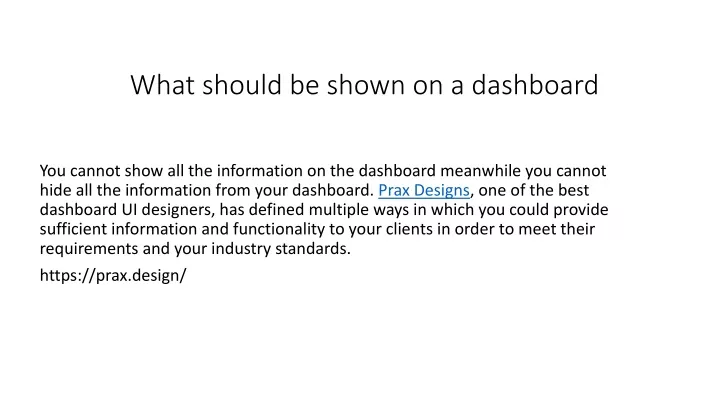Click the https://prax.design/ URL text

pyautogui.click(x=113, y=276)
